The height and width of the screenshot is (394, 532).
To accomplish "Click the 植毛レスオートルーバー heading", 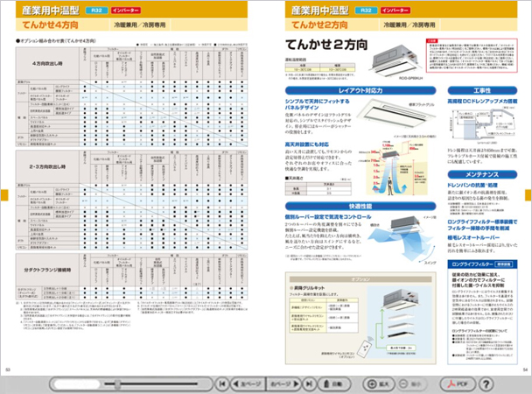I will coord(473,237).
